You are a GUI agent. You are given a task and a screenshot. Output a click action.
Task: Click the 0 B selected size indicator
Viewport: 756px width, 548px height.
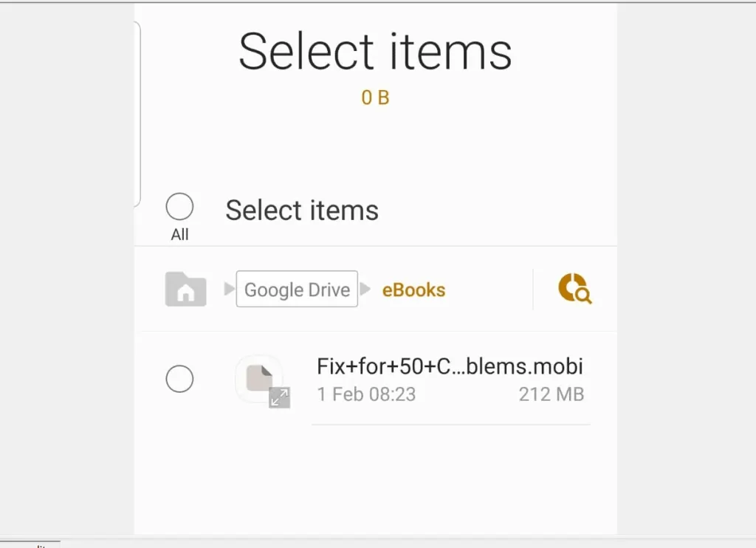click(375, 97)
